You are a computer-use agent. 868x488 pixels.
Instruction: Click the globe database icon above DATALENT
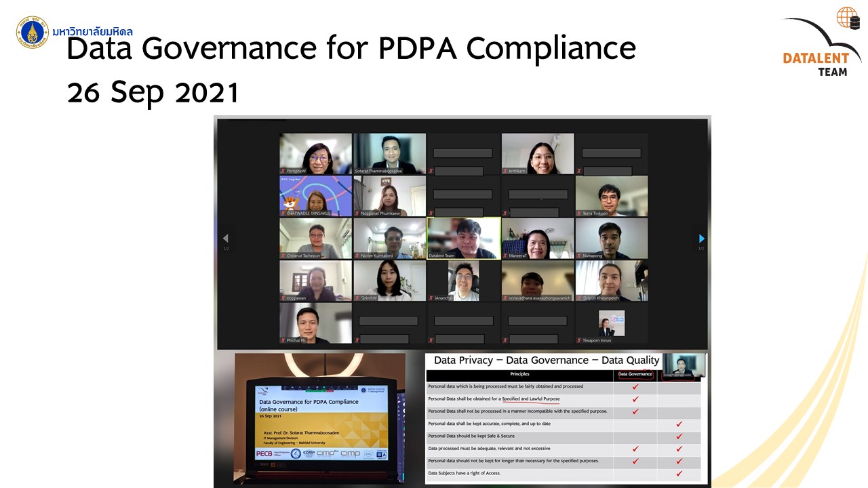coord(848,18)
